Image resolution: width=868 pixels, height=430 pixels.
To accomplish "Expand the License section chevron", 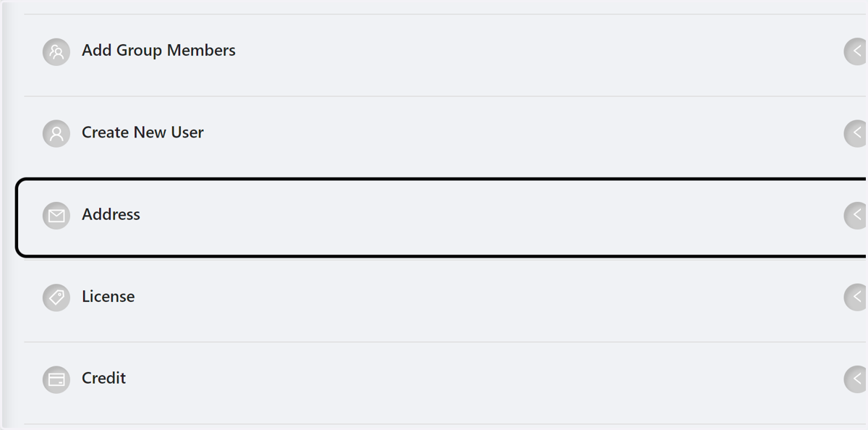I will coord(856,297).
